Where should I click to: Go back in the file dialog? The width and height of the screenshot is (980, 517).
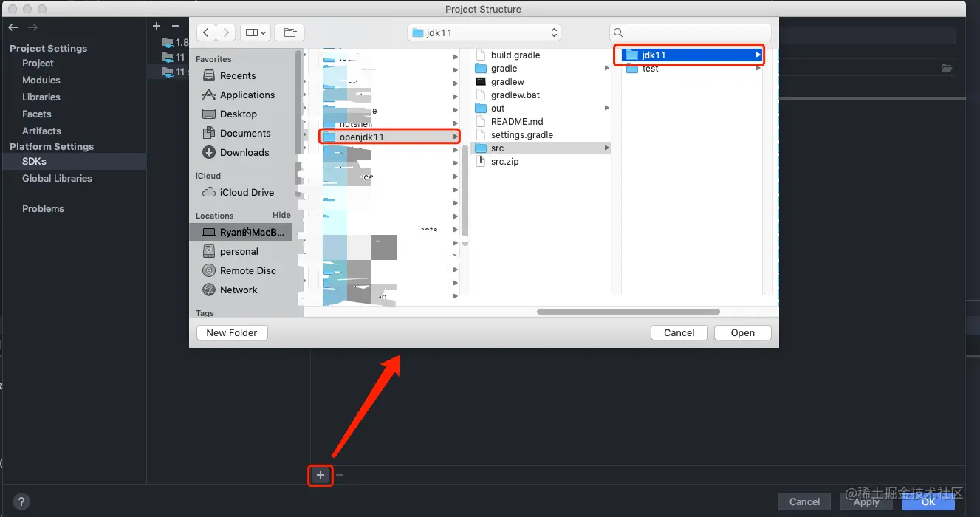206,32
